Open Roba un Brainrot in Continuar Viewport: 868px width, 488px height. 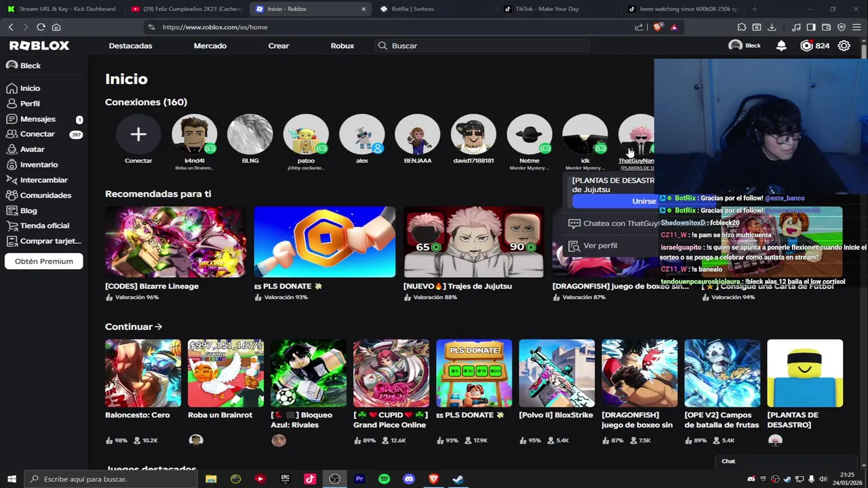pyautogui.click(x=226, y=373)
